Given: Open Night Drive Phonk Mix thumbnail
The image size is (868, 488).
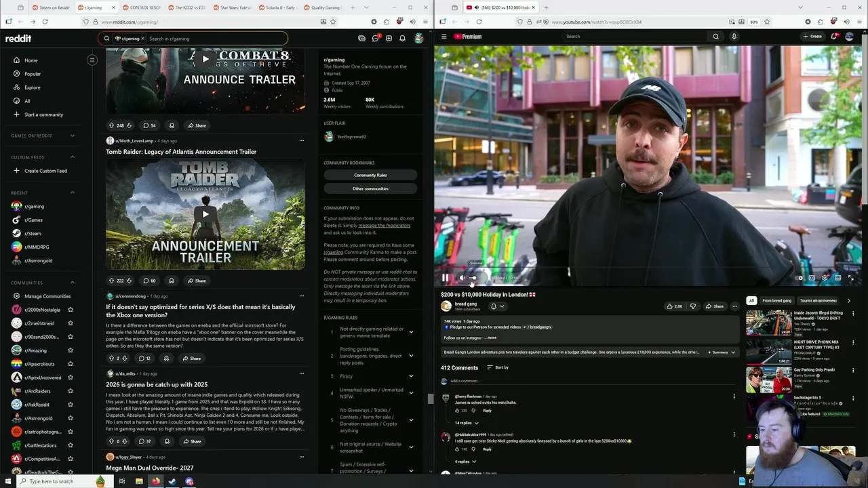Looking at the screenshot, I should coord(768,352).
